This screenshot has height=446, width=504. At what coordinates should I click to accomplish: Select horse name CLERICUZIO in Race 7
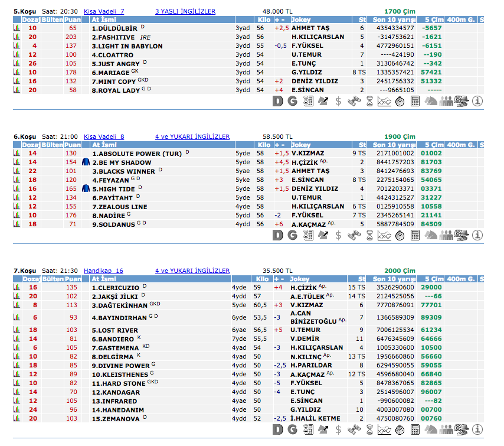coord(115,288)
